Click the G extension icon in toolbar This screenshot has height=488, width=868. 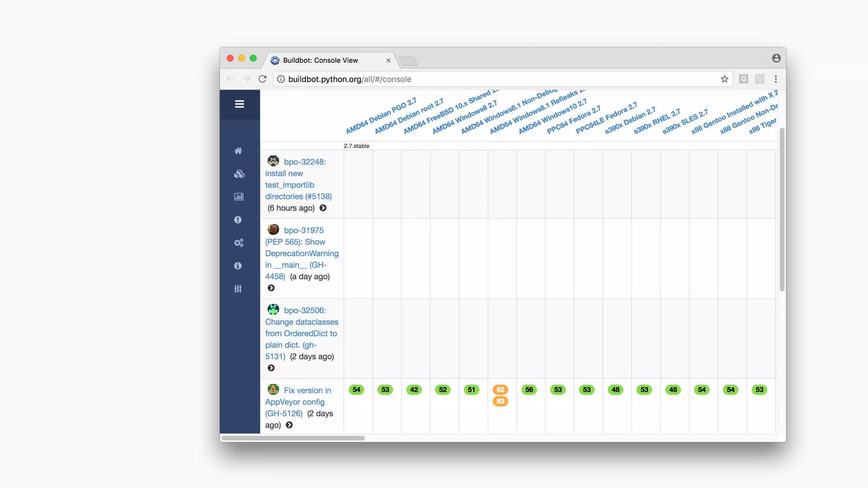coord(743,79)
